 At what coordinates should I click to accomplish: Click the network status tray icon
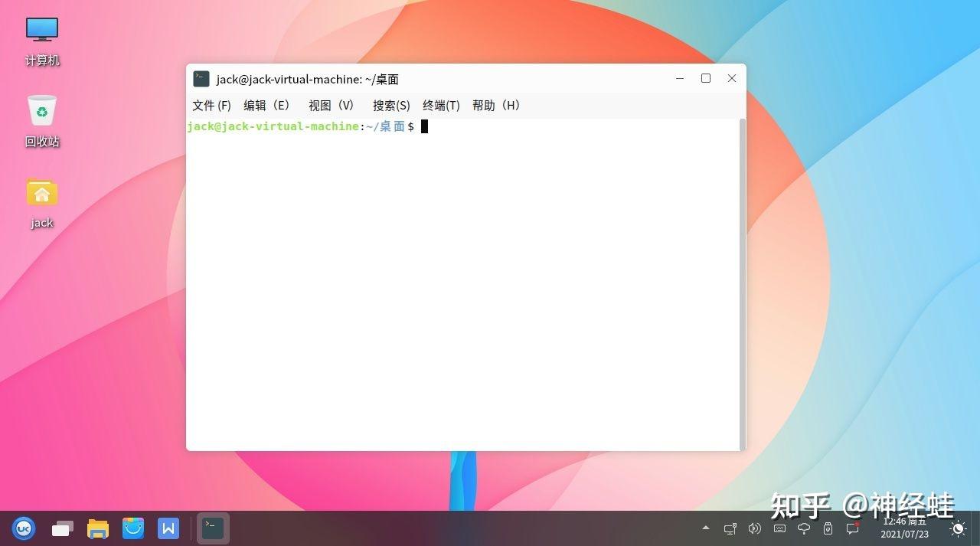730,528
